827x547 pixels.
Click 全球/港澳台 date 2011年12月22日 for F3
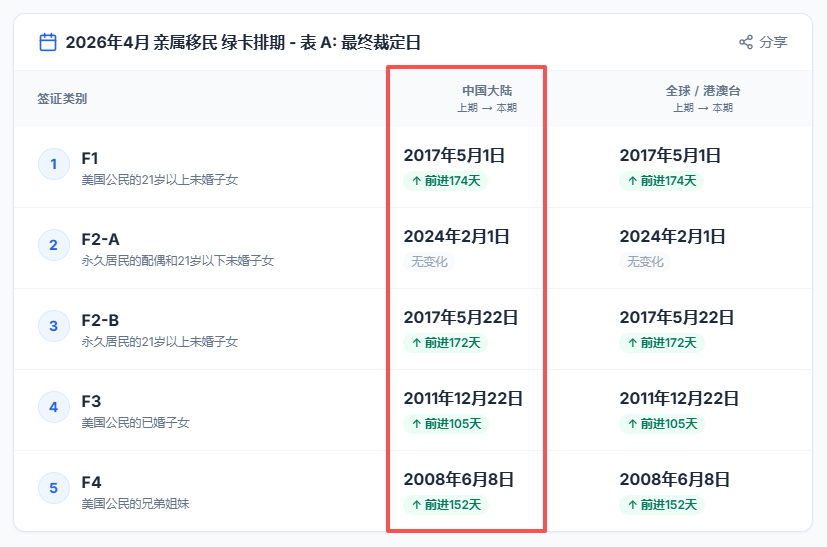click(679, 398)
